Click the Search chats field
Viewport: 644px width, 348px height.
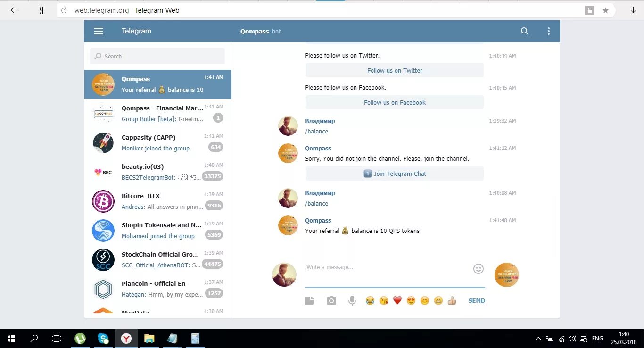[157, 56]
